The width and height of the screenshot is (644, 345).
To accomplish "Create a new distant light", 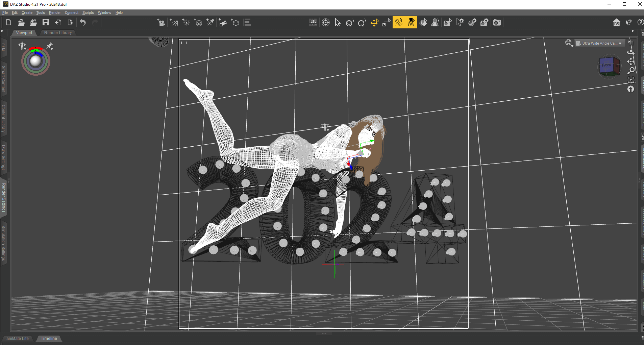I will click(174, 23).
